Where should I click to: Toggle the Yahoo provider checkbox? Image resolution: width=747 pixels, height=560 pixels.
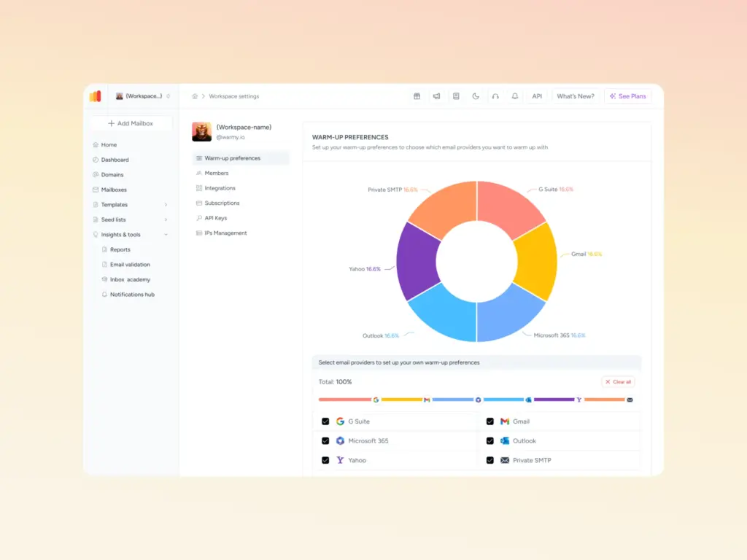325,461
